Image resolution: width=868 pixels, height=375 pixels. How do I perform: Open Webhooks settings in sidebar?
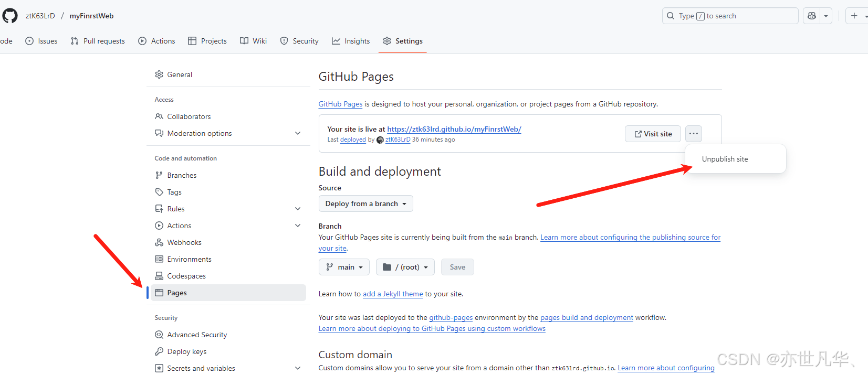(228, 242)
